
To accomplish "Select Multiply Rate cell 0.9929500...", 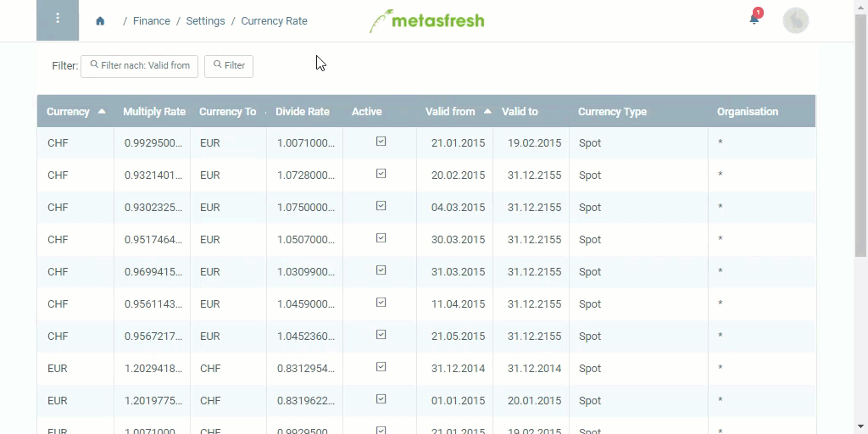I will [153, 142].
